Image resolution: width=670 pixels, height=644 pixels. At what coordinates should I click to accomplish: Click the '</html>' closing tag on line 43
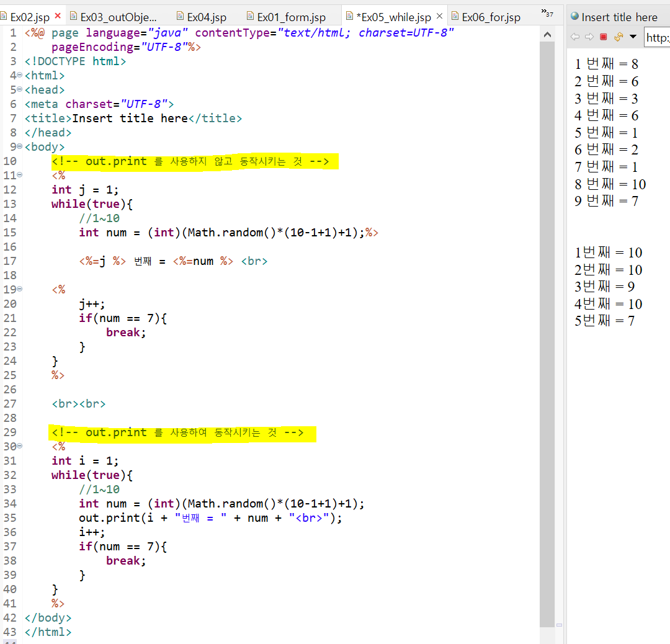(x=48, y=632)
